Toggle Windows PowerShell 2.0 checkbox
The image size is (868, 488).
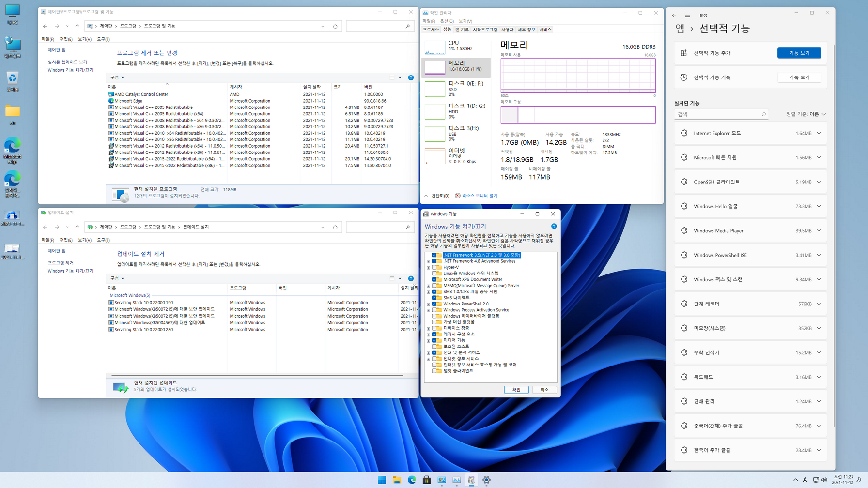(x=434, y=304)
